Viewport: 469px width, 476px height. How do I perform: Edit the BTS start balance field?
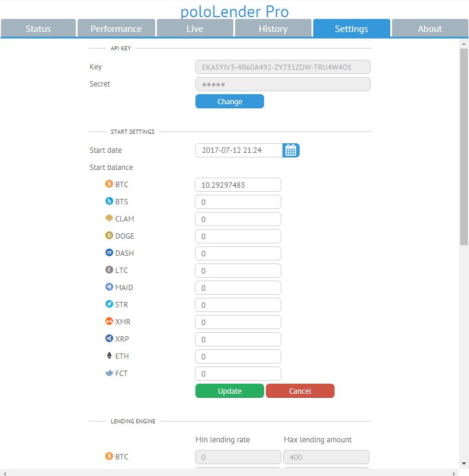pos(238,202)
